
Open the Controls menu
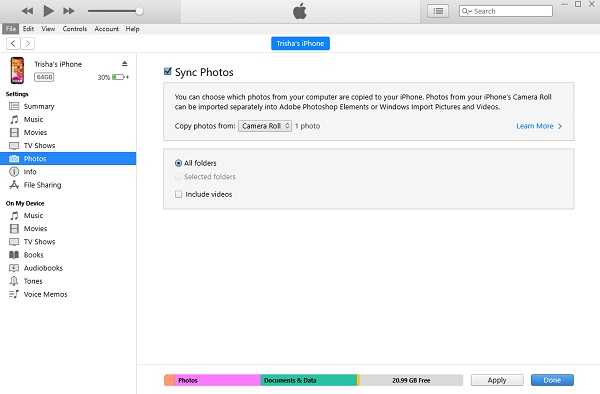click(x=75, y=29)
